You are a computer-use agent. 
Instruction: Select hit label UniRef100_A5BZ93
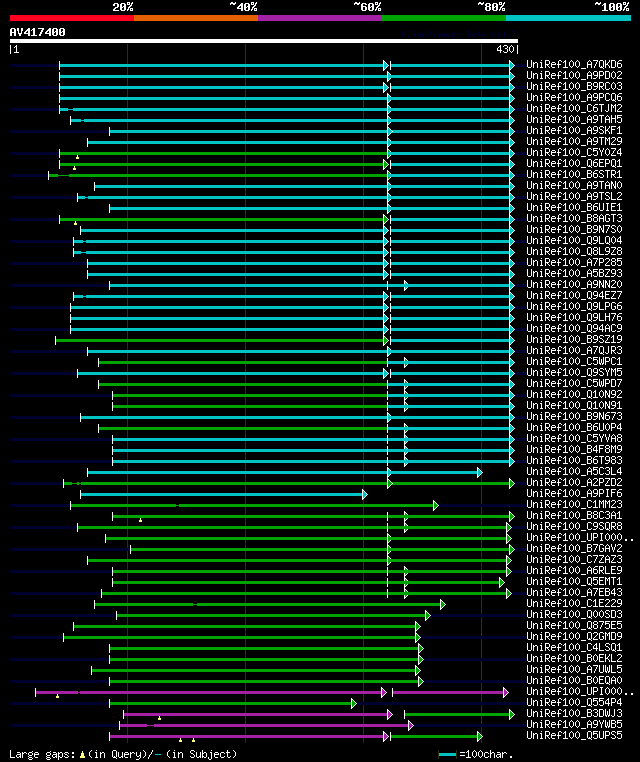tap(574, 273)
